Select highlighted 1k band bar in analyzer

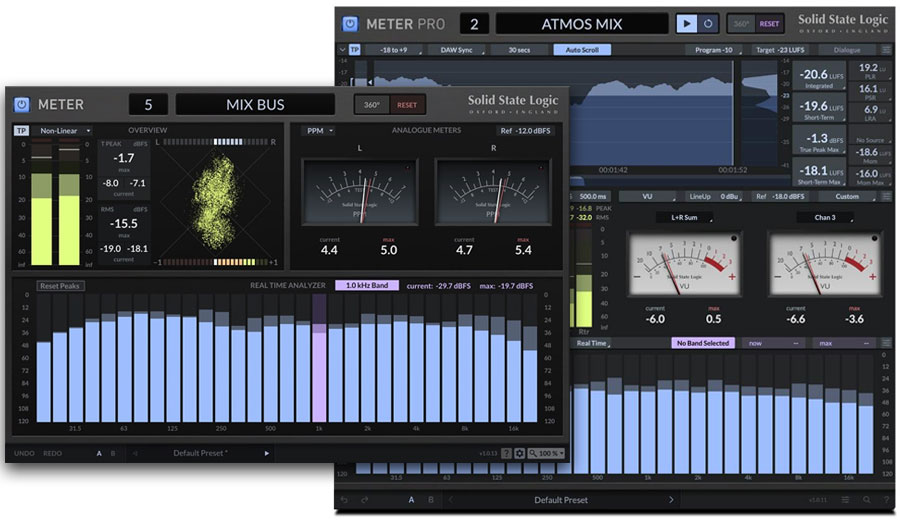pyautogui.click(x=319, y=358)
